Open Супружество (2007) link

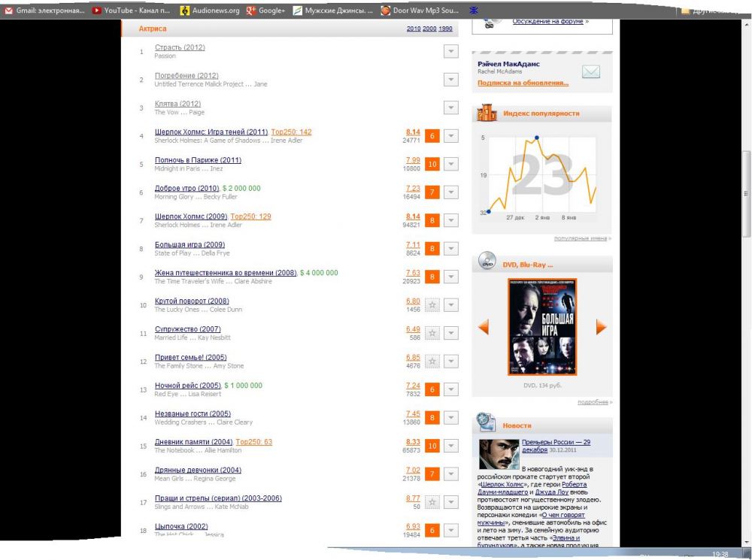[x=187, y=329]
